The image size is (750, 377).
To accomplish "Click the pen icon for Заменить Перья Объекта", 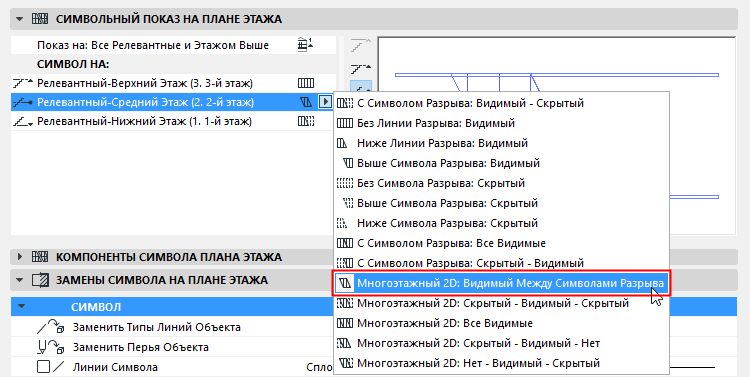I will (x=51, y=347).
